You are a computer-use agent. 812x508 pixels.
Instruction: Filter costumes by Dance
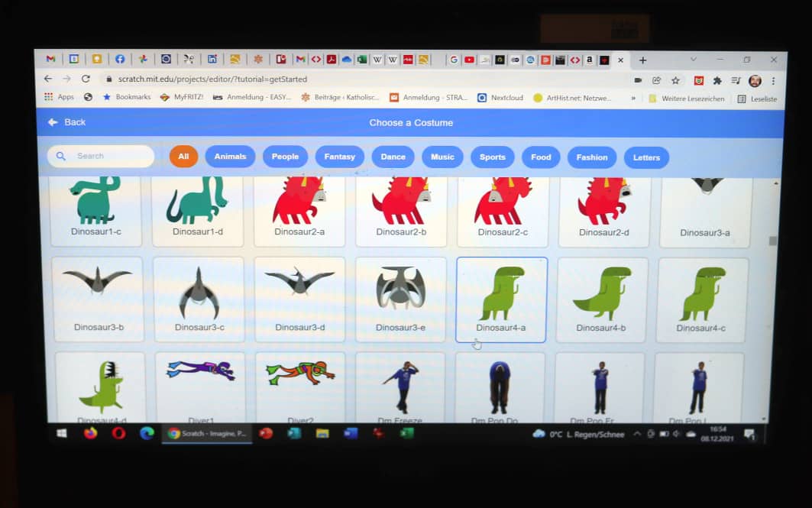click(393, 157)
